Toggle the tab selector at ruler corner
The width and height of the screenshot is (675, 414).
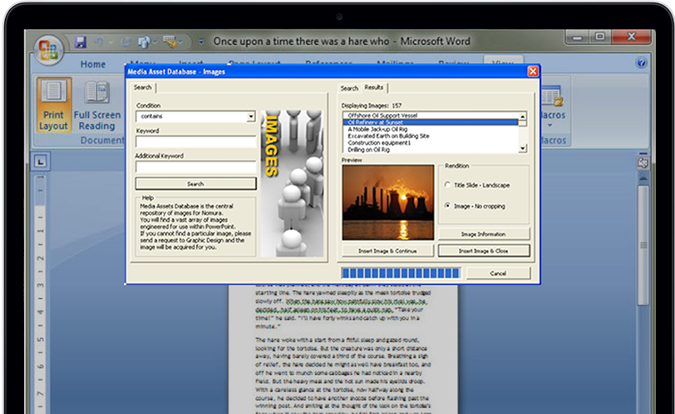[x=40, y=162]
